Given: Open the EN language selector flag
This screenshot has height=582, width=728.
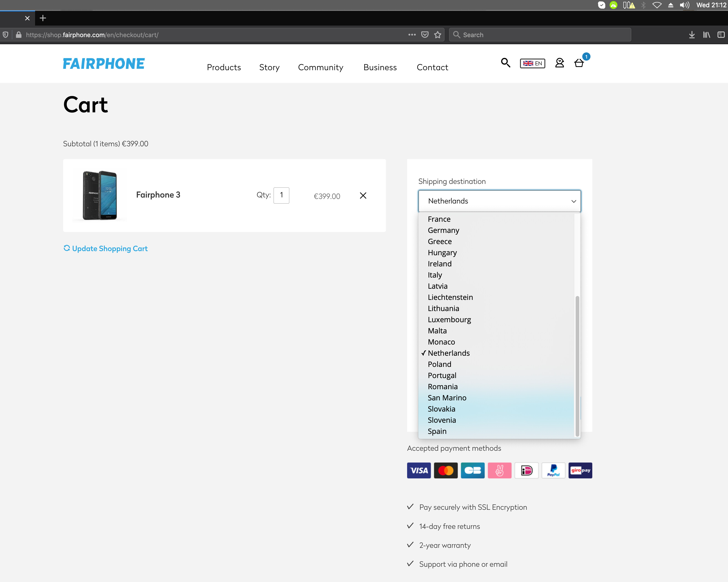Looking at the screenshot, I should click(533, 63).
